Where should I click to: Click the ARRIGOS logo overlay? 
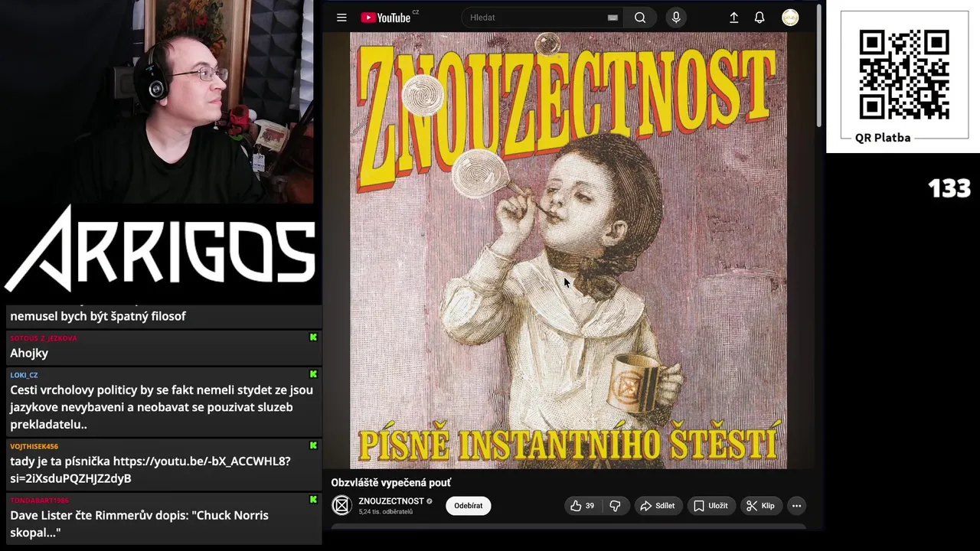(x=161, y=249)
